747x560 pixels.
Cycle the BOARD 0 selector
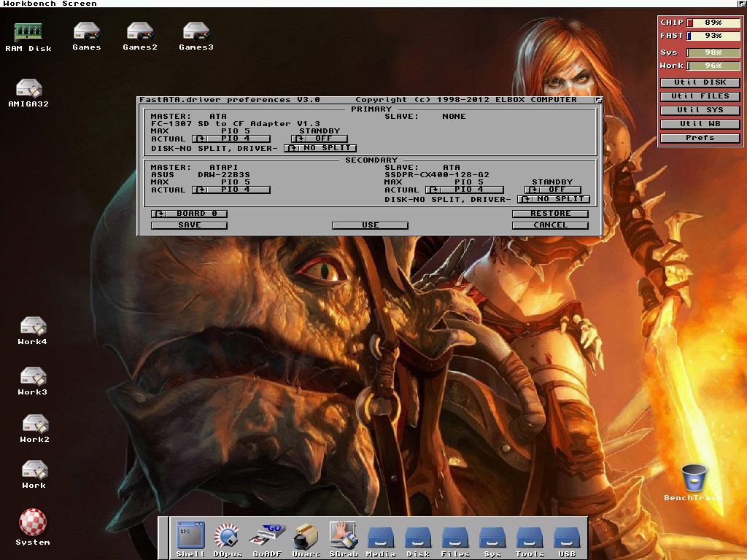(x=189, y=214)
